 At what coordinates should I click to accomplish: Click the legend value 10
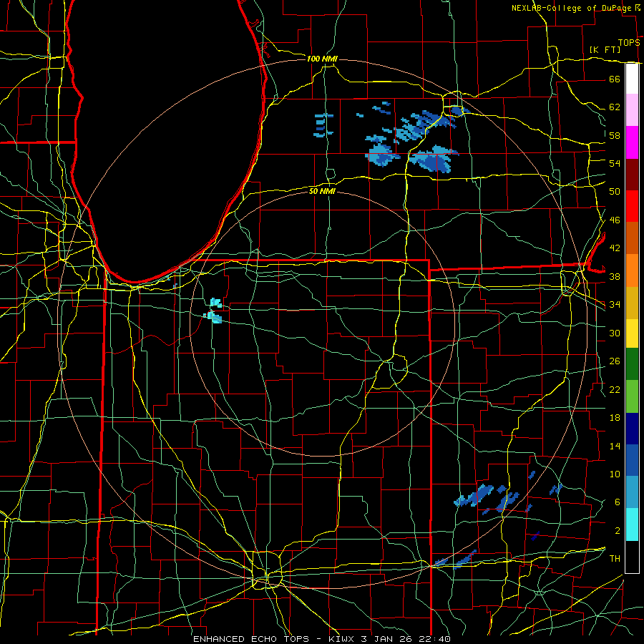point(615,474)
